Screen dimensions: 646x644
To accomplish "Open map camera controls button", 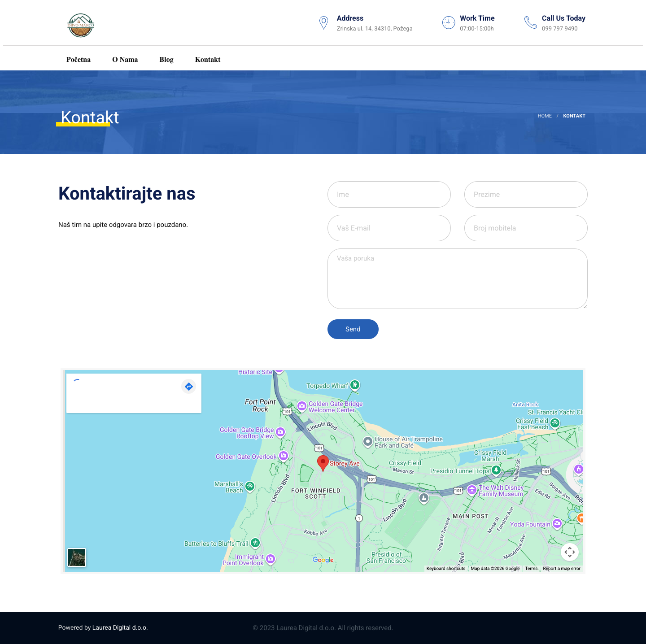I will [x=570, y=552].
